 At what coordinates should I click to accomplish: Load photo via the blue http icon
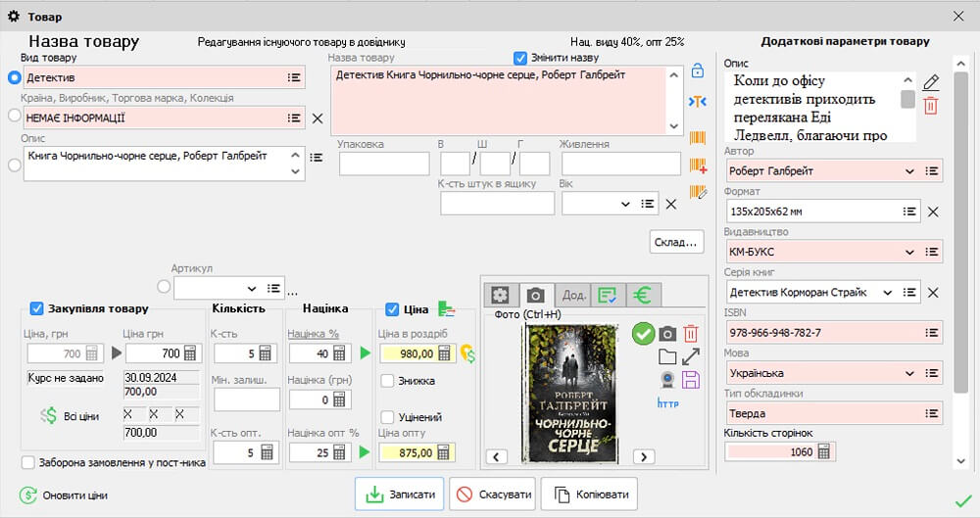667,402
